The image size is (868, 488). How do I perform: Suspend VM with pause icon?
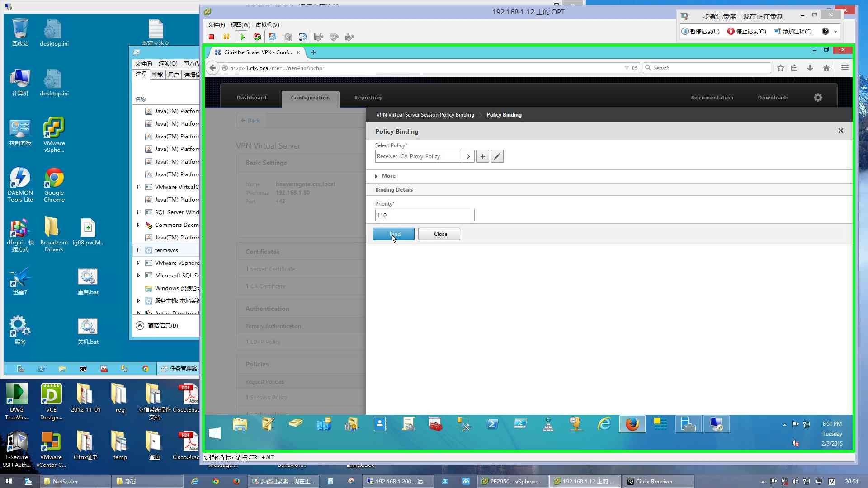pyautogui.click(x=226, y=37)
